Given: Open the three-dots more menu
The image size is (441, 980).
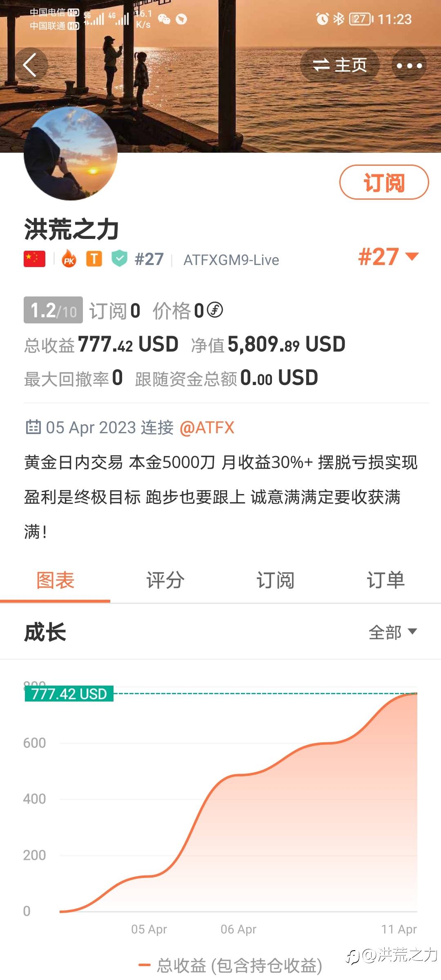Looking at the screenshot, I should (409, 65).
